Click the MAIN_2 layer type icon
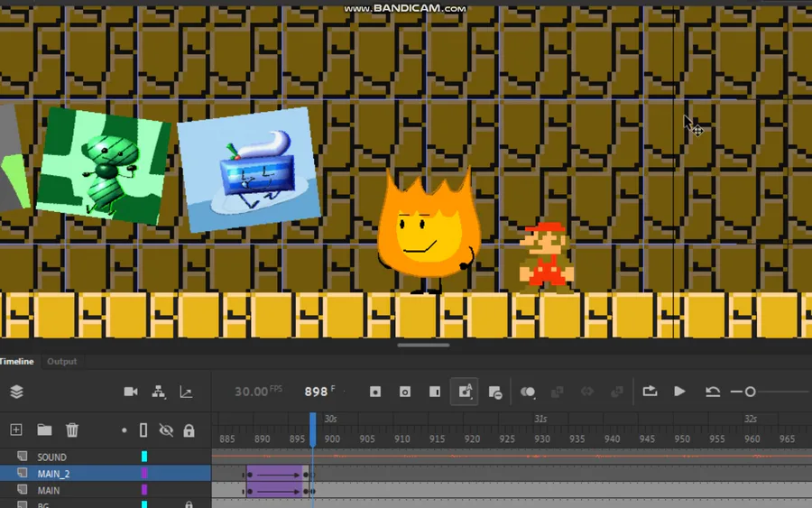This screenshot has width=812, height=508. click(23, 473)
